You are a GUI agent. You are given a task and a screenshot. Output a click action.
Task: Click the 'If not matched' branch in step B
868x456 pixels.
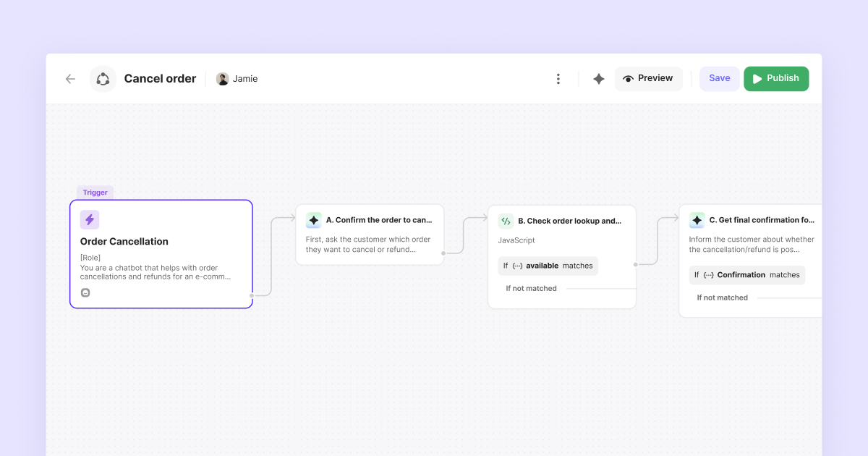[531, 288]
